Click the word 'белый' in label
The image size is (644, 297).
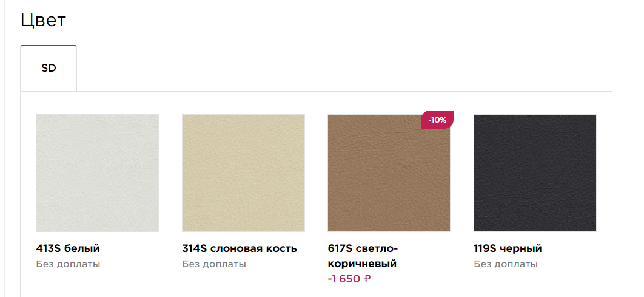(x=82, y=248)
